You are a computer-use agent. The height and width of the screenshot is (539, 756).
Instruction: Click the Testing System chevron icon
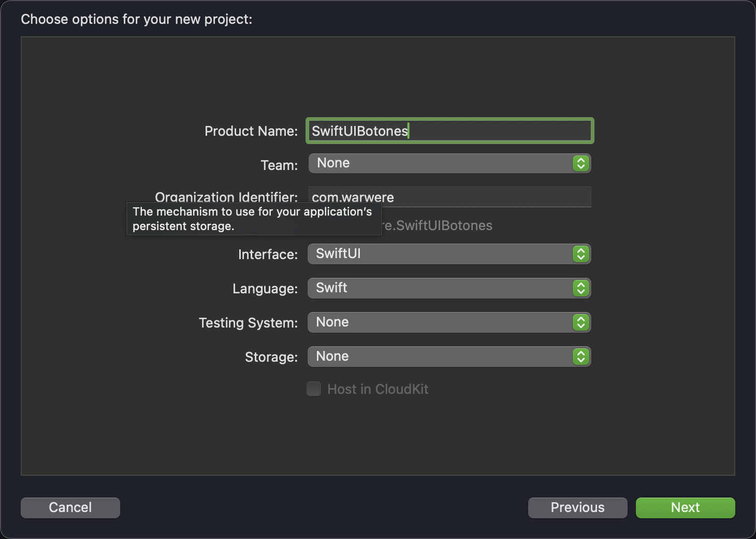(581, 322)
